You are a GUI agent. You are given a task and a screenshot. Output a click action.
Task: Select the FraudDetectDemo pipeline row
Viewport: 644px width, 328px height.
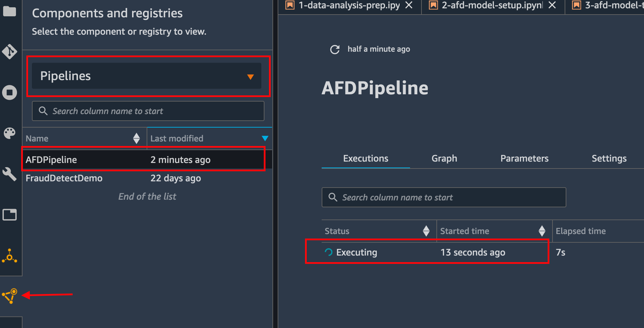coord(147,178)
